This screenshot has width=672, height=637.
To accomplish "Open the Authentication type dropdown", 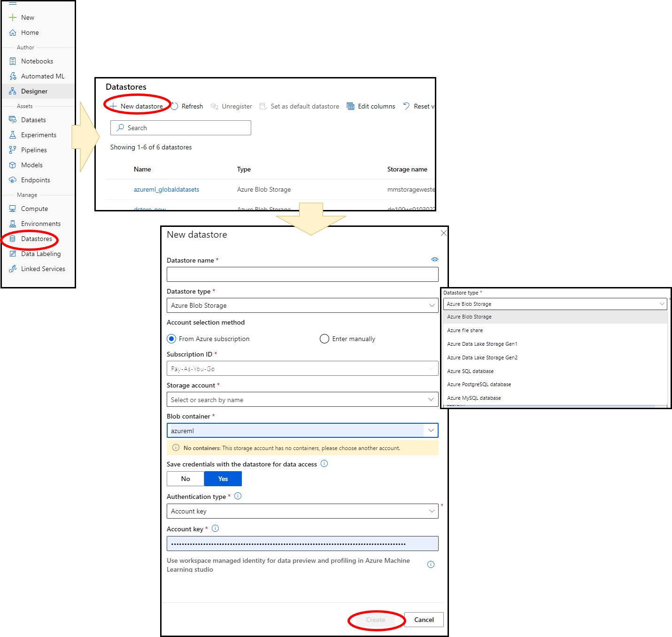I will point(302,511).
